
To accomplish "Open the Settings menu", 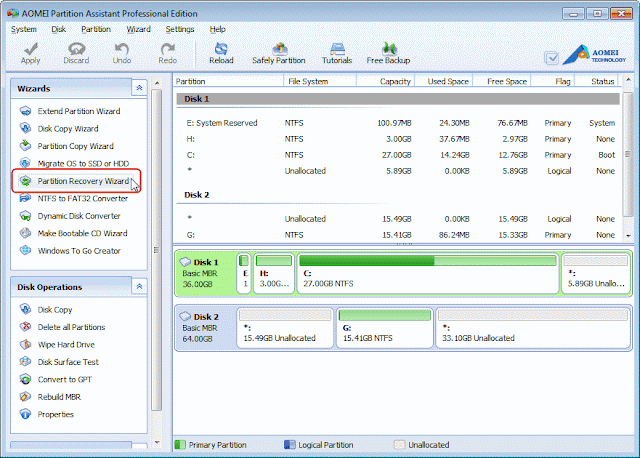I will pyautogui.click(x=180, y=29).
